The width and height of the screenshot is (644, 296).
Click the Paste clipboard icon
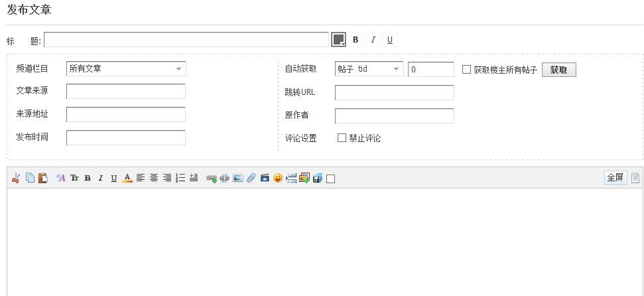pyautogui.click(x=42, y=178)
